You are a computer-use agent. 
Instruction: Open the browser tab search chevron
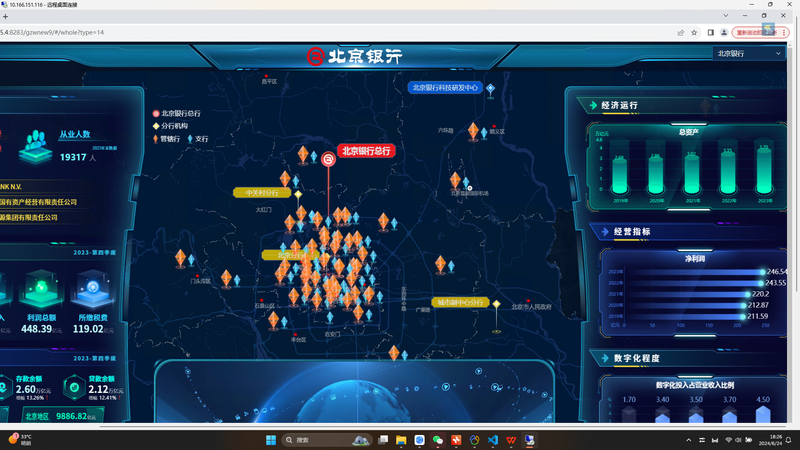pos(726,16)
